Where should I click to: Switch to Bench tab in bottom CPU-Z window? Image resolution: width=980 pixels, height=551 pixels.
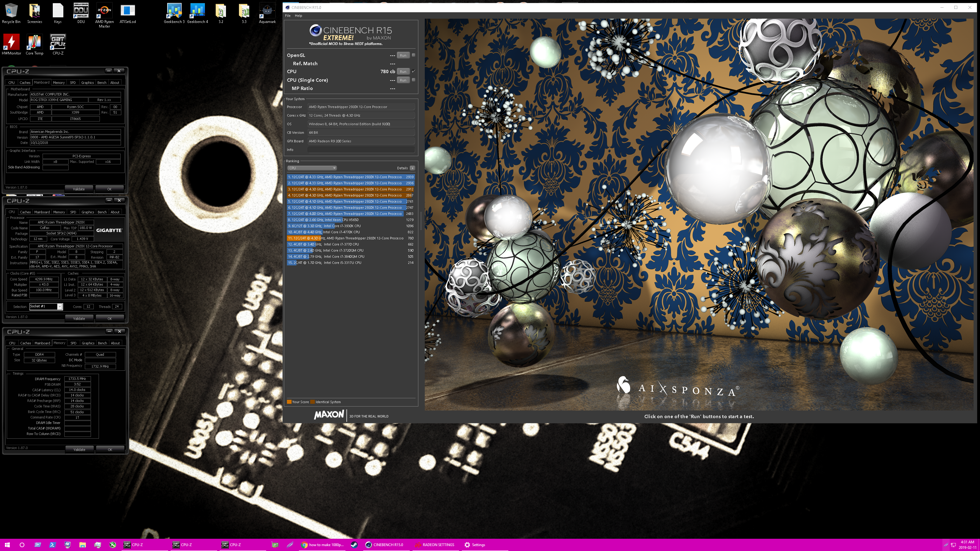[102, 343]
